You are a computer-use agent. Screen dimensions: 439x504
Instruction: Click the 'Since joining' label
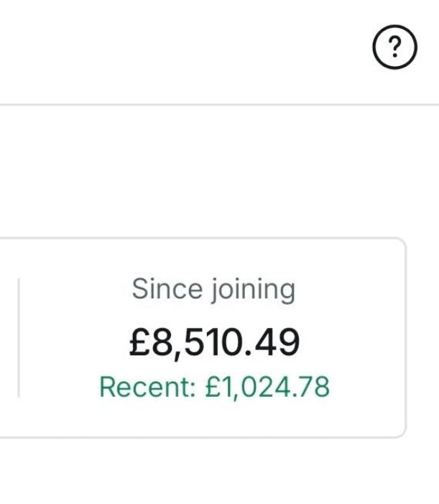pyautogui.click(x=213, y=289)
